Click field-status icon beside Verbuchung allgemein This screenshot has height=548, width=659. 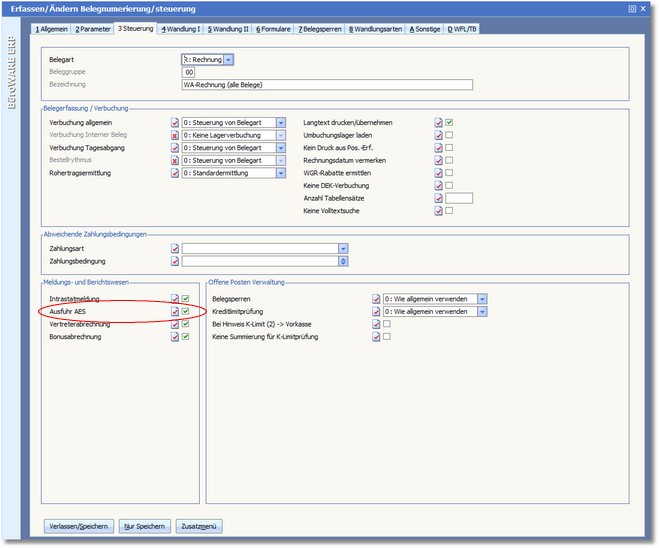(x=175, y=122)
